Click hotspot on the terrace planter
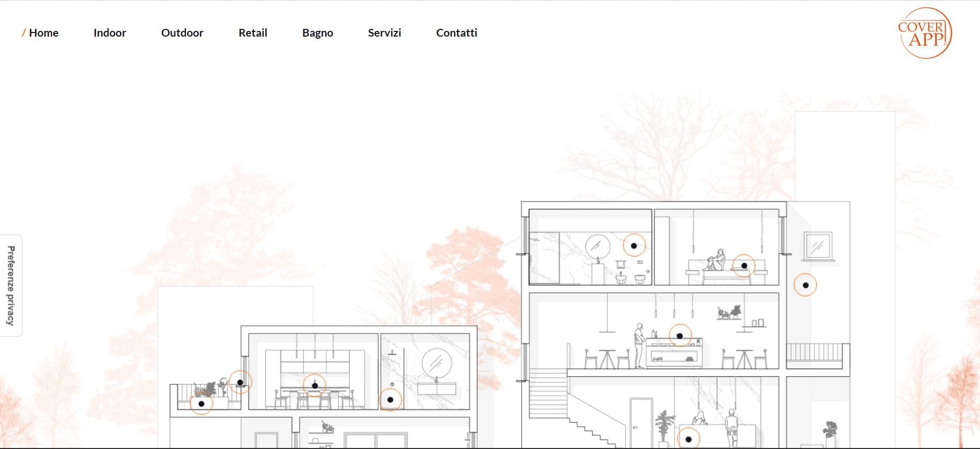Image resolution: width=980 pixels, height=449 pixels. [x=201, y=404]
